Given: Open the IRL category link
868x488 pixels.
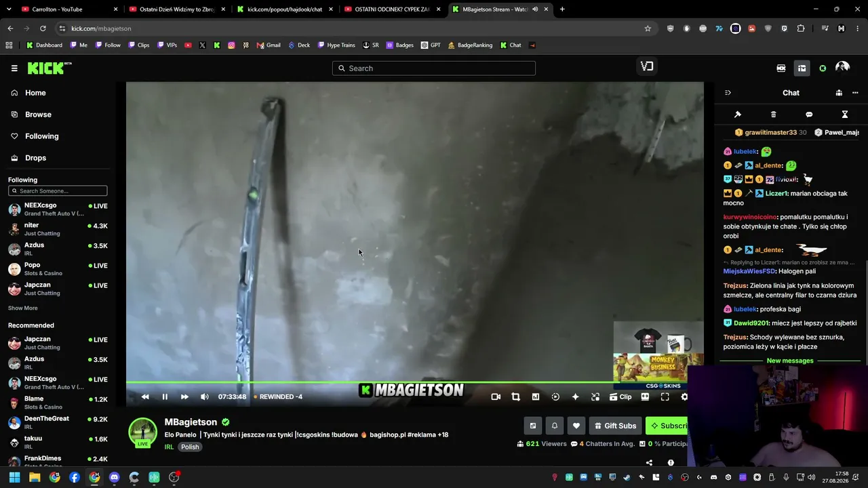Looking at the screenshot, I should (x=169, y=447).
